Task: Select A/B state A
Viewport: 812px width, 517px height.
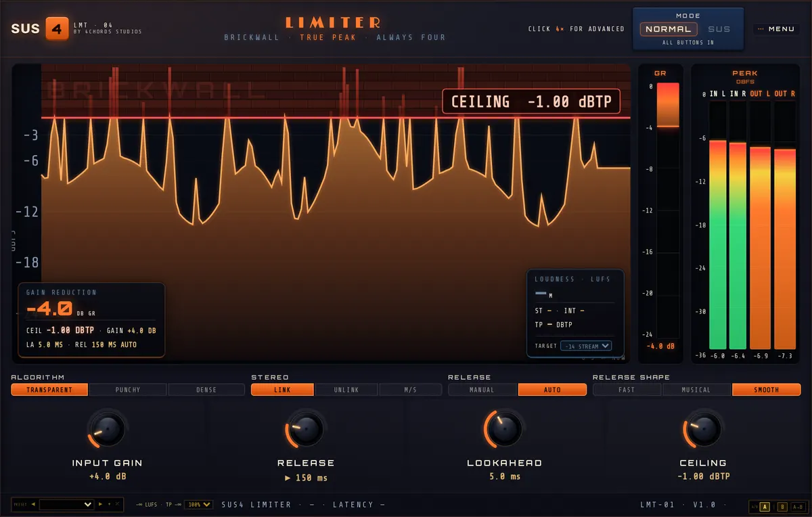Action: [765, 507]
